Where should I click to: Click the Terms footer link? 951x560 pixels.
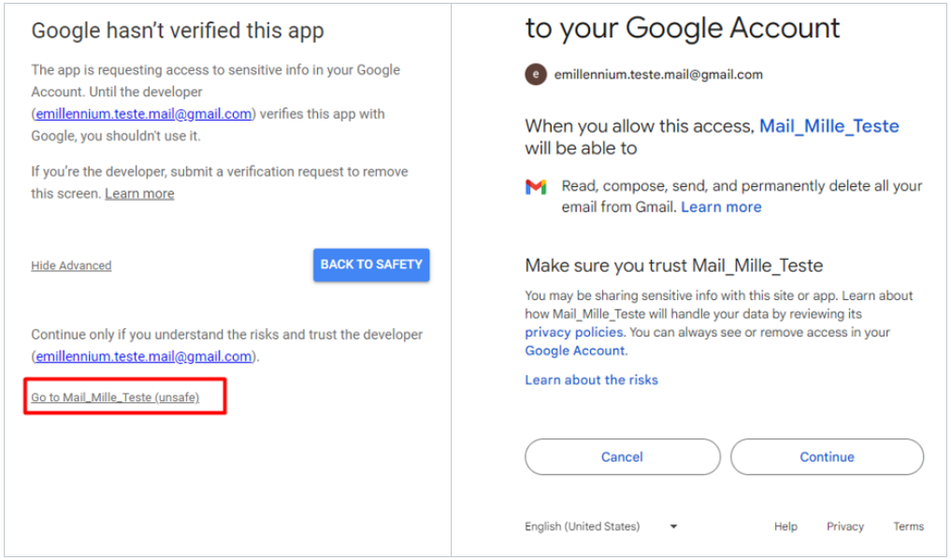pyautogui.click(x=908, y=526)
